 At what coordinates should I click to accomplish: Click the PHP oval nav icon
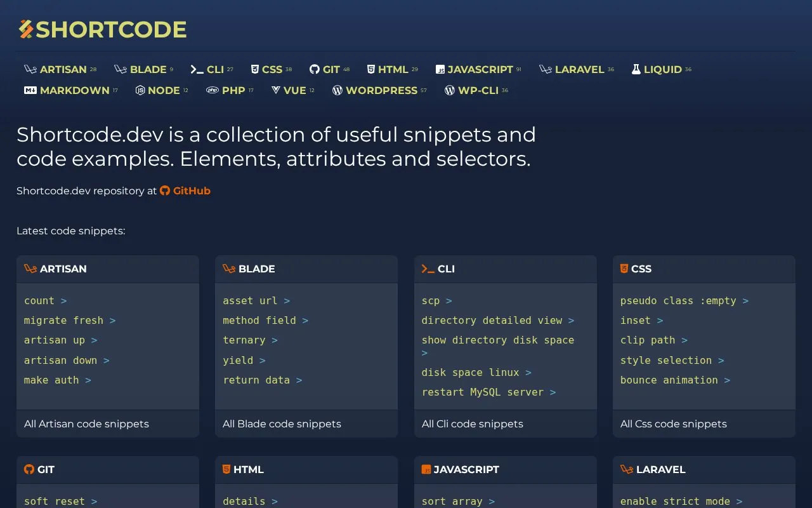pyautogui.click(x=213, y=90)
